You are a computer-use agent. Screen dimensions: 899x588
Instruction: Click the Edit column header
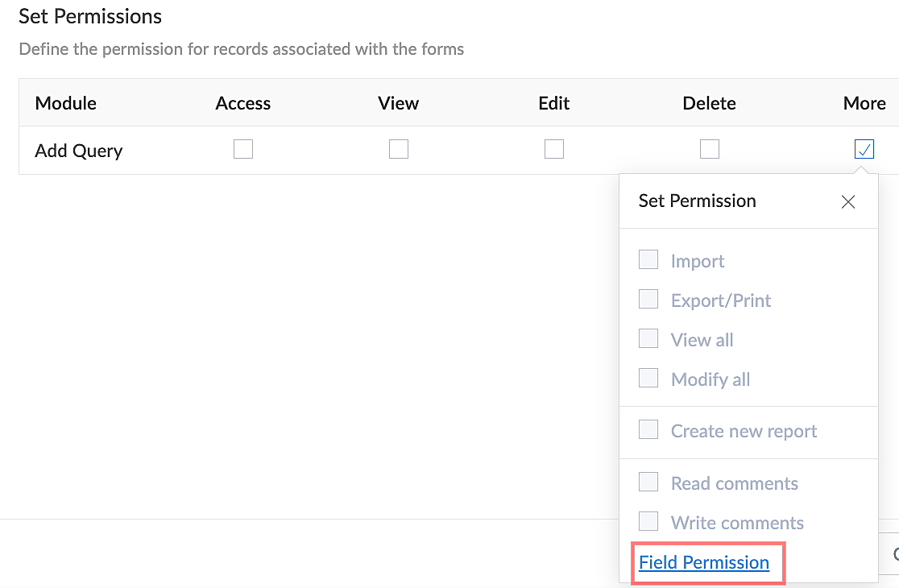[554, 103]
